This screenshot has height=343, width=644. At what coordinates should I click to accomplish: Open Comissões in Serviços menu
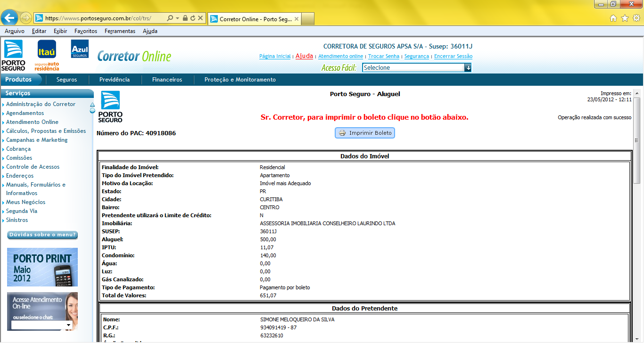click(x=19, y=158)
